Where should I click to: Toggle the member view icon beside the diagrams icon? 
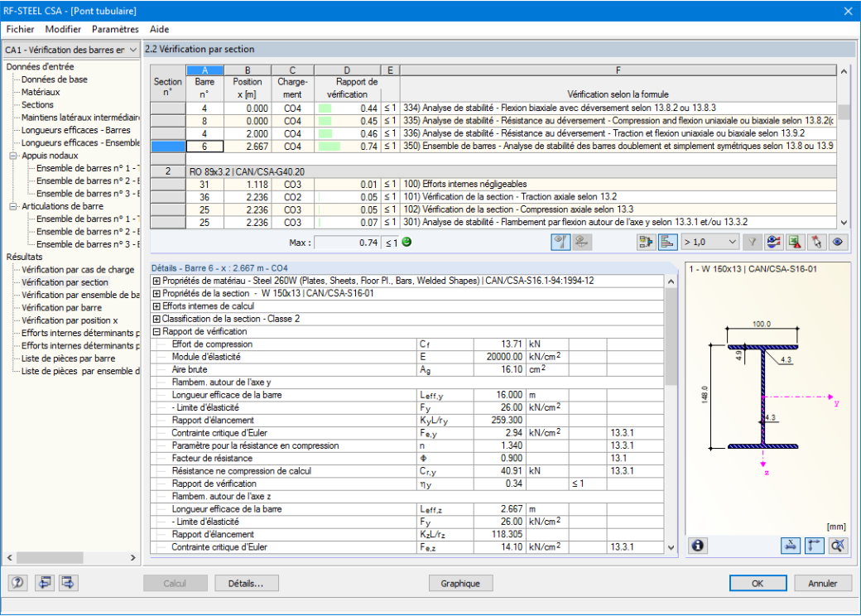582,242
